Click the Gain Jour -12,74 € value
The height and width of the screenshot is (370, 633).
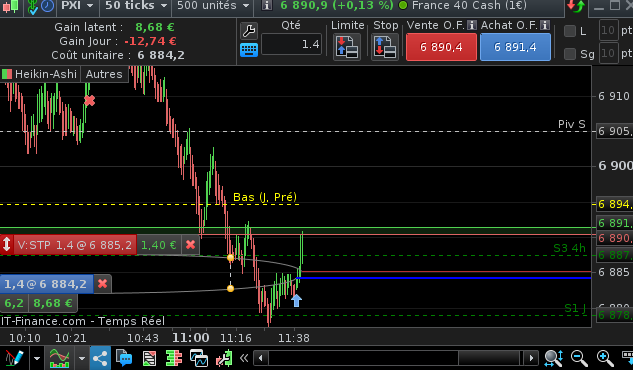coord(150,41)
